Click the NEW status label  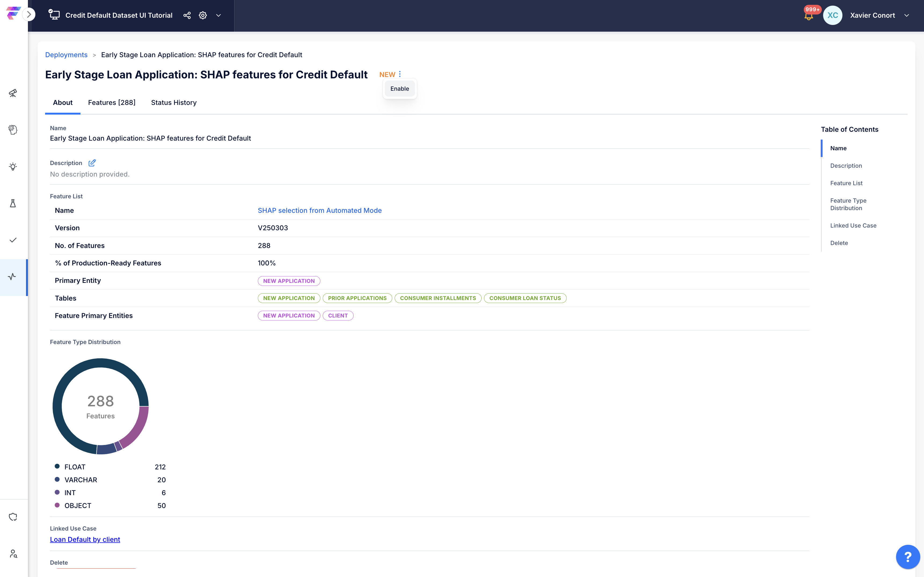[x=387, y=74]
